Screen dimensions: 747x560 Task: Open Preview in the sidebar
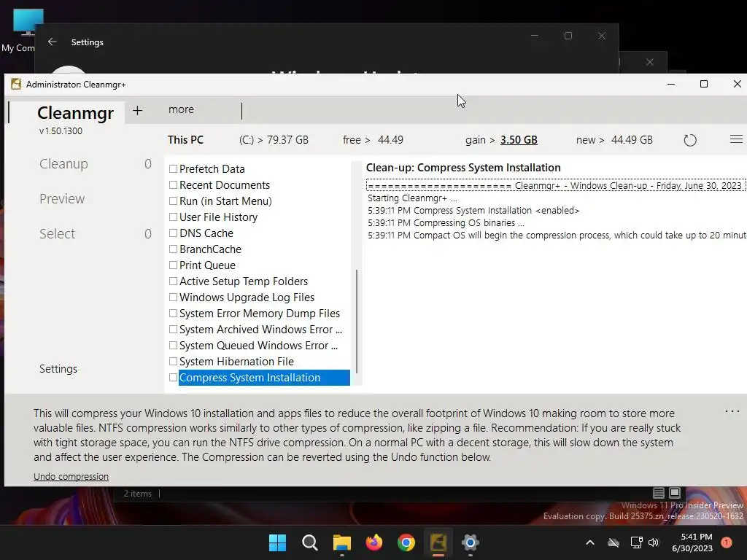coord(62,198)
